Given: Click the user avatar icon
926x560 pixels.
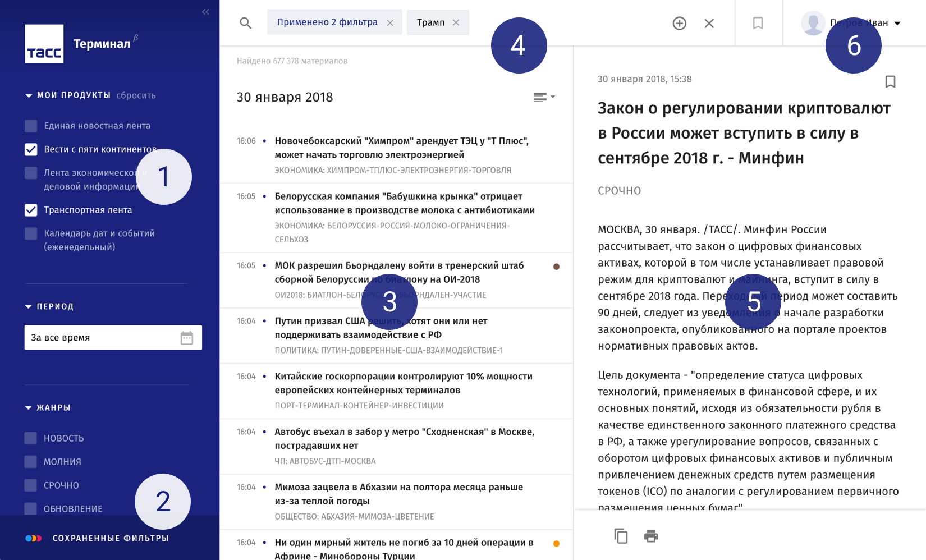Looking at the screenshot, I should pos(813,23).
